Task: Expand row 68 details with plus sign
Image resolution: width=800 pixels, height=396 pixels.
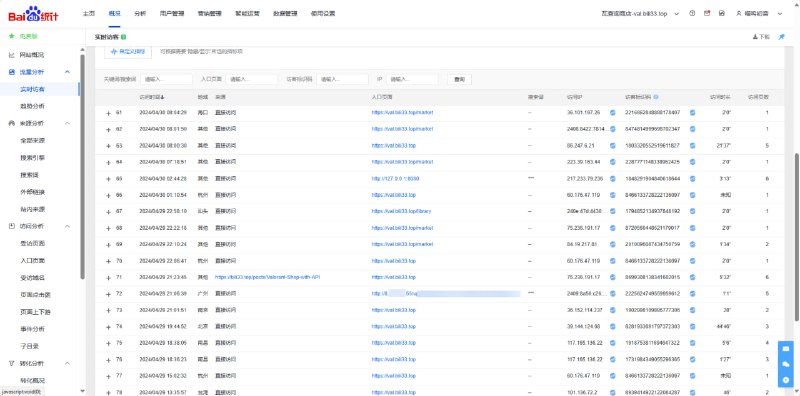Action: [108, 228]
